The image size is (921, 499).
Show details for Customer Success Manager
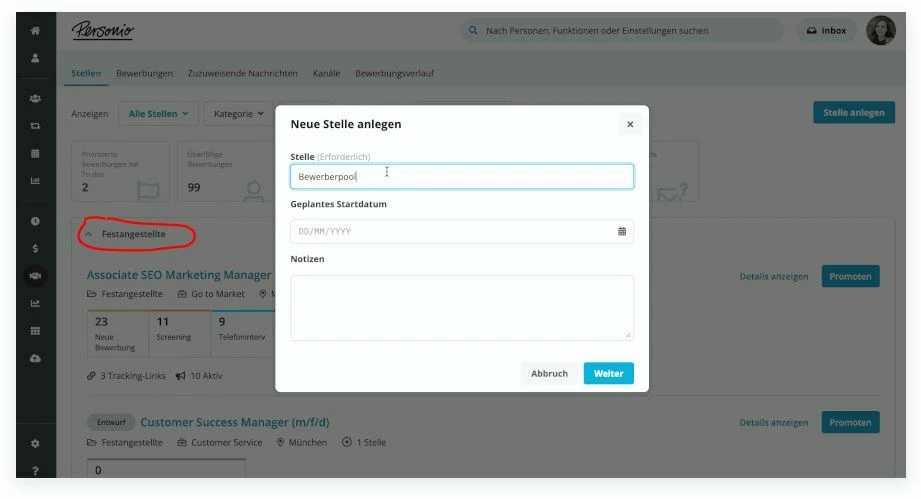click(774, 423)
